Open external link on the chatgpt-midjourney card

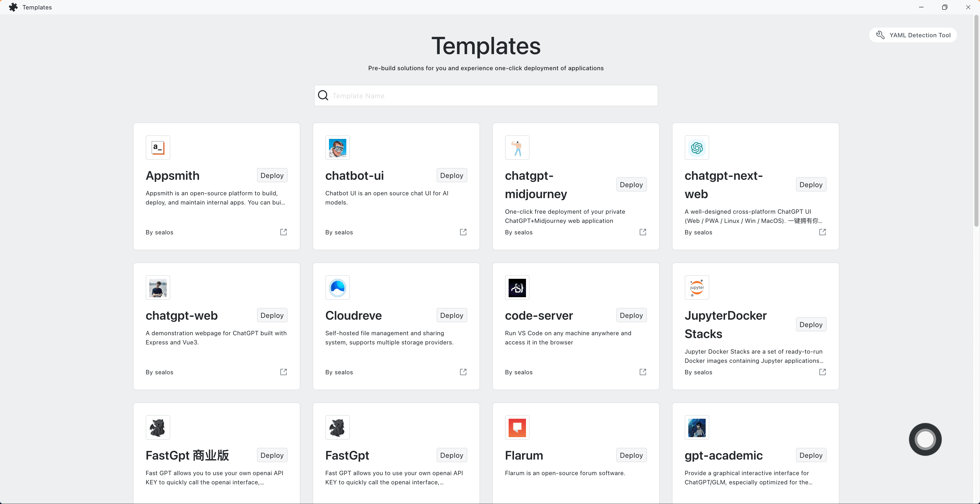[643, 232]
